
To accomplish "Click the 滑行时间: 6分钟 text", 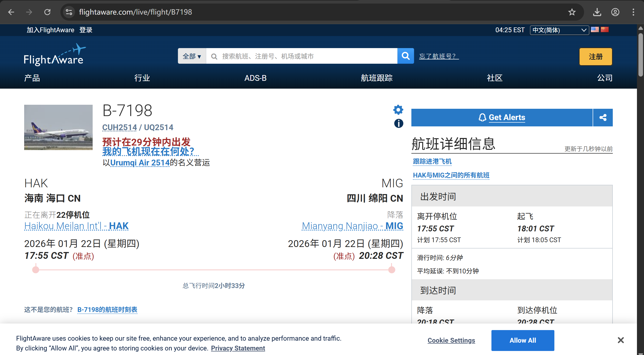I will click(440, 258).
